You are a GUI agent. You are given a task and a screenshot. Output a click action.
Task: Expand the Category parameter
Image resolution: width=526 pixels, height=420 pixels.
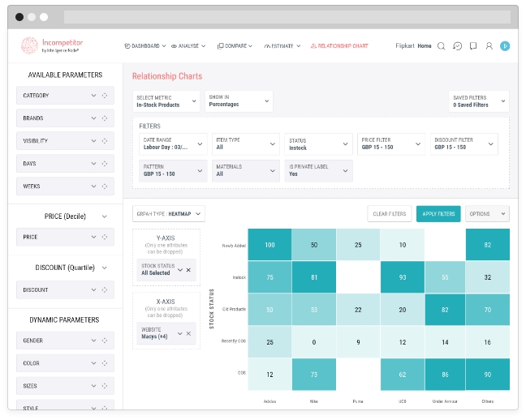(93, 96)
